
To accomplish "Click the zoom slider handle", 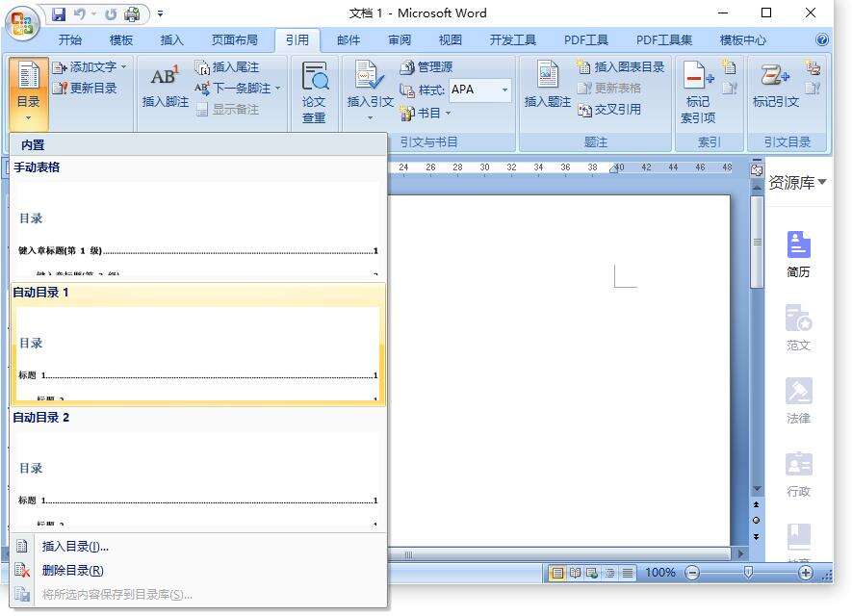I will [748, 572].
